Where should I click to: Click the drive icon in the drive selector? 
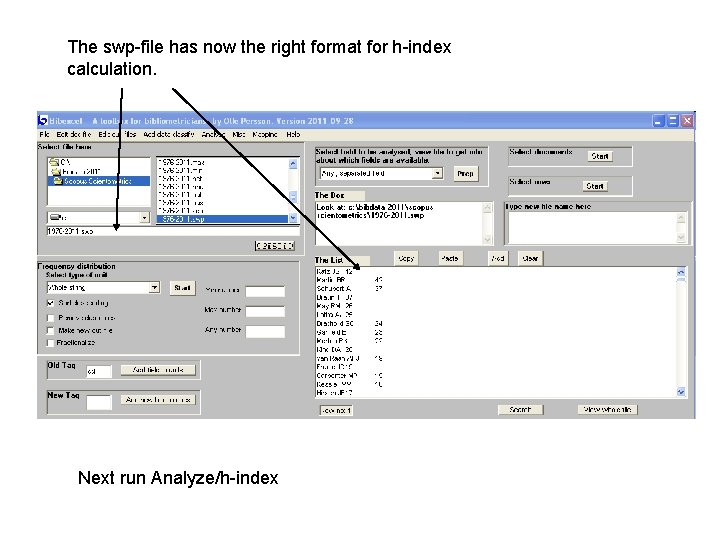coord(55,217)
